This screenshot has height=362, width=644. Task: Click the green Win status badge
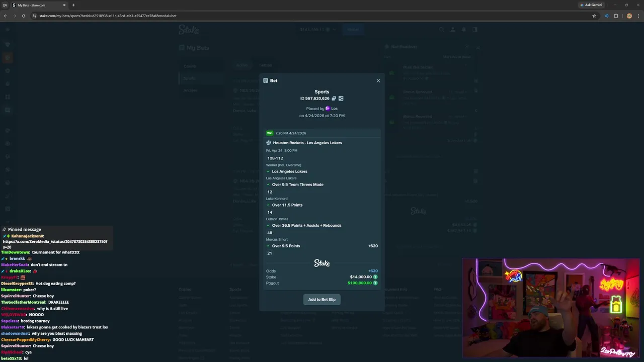coord(270,133)
